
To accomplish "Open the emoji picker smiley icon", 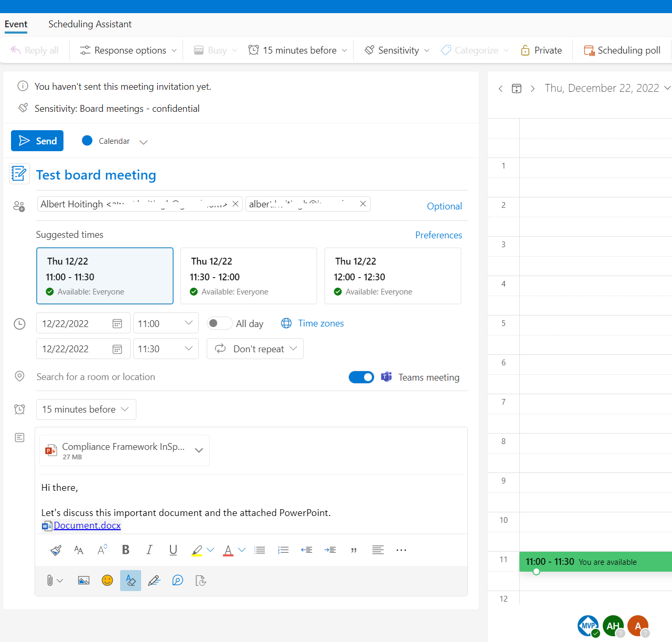I will tap(107, 580).
